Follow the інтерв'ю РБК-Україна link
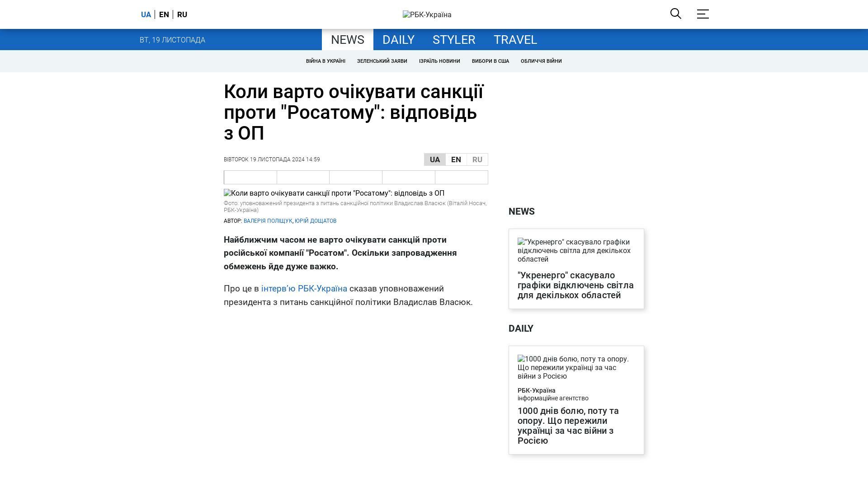 [304, 289]
